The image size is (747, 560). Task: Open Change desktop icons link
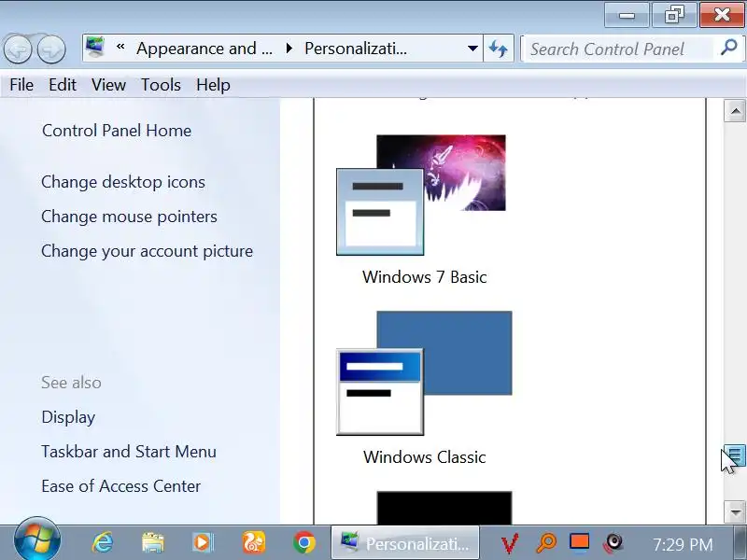[x=123, y=182]
